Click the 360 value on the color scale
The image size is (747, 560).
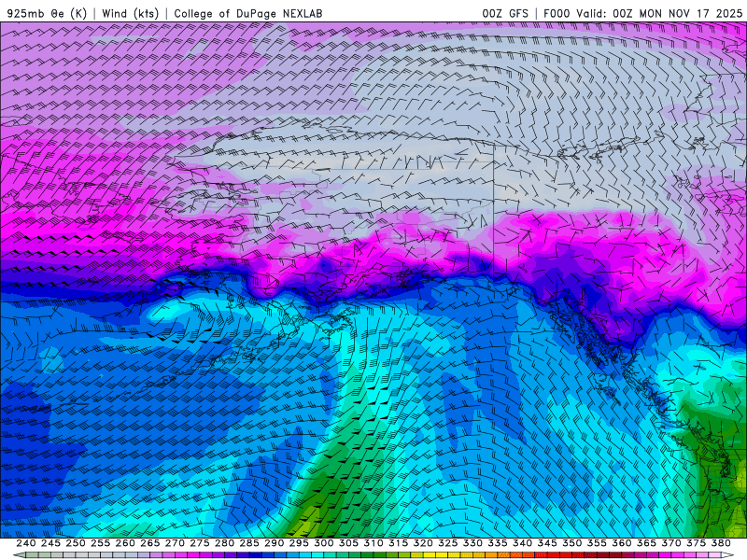(622, 543)
